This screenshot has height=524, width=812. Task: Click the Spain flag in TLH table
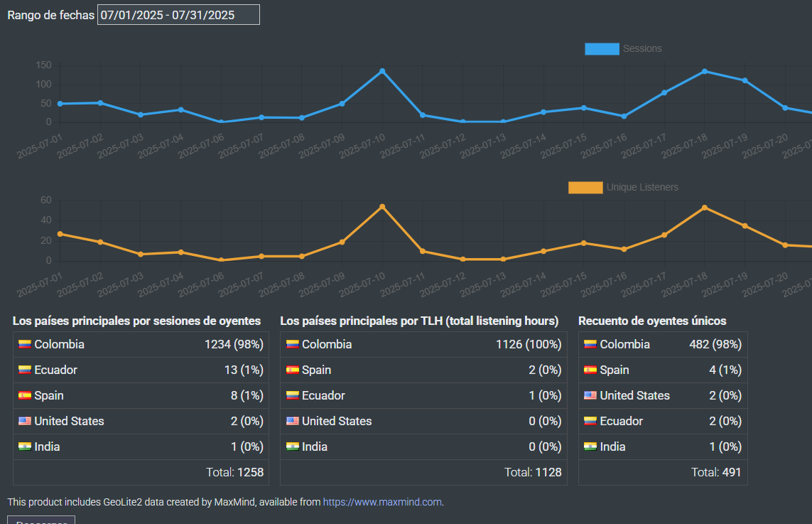pos(293,370)
